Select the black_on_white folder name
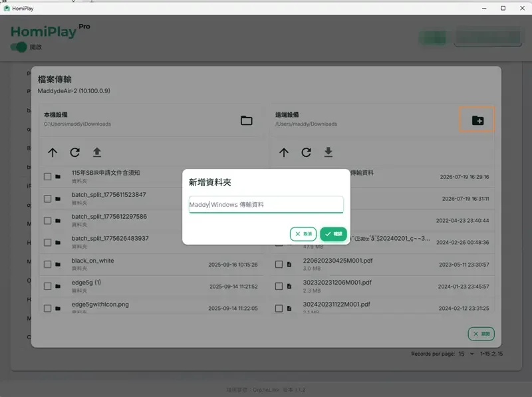The image size is (532, 397). pyautogui.click(x=92, y=261)
